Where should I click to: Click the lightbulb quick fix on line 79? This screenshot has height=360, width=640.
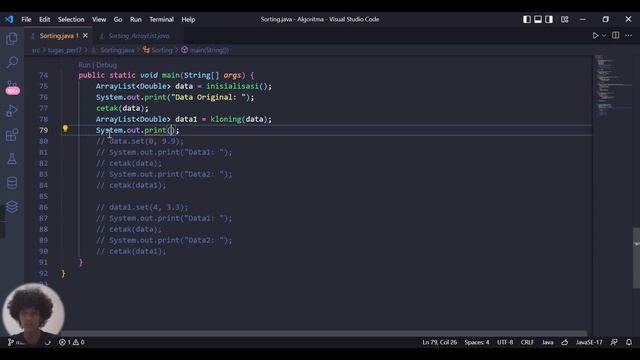(x=65, y=129)
